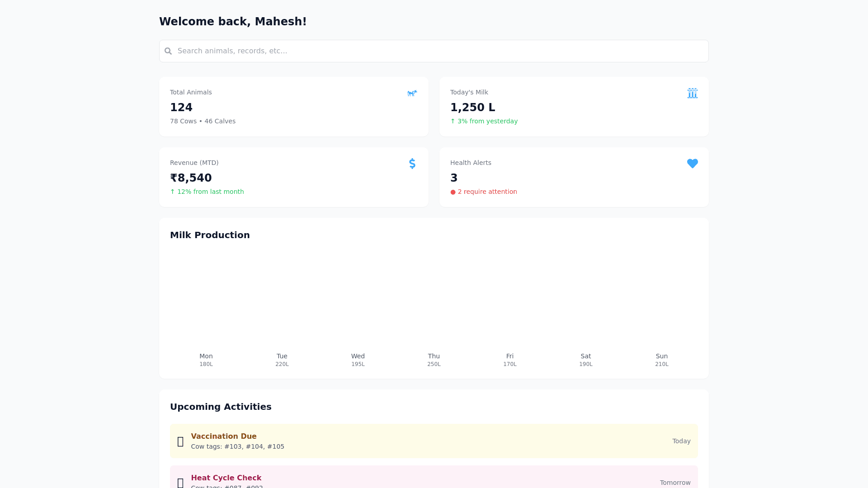Click the Fri 170L chart label
The height and width of the screenshot is (488, 868).
click(x=509, y=360)
